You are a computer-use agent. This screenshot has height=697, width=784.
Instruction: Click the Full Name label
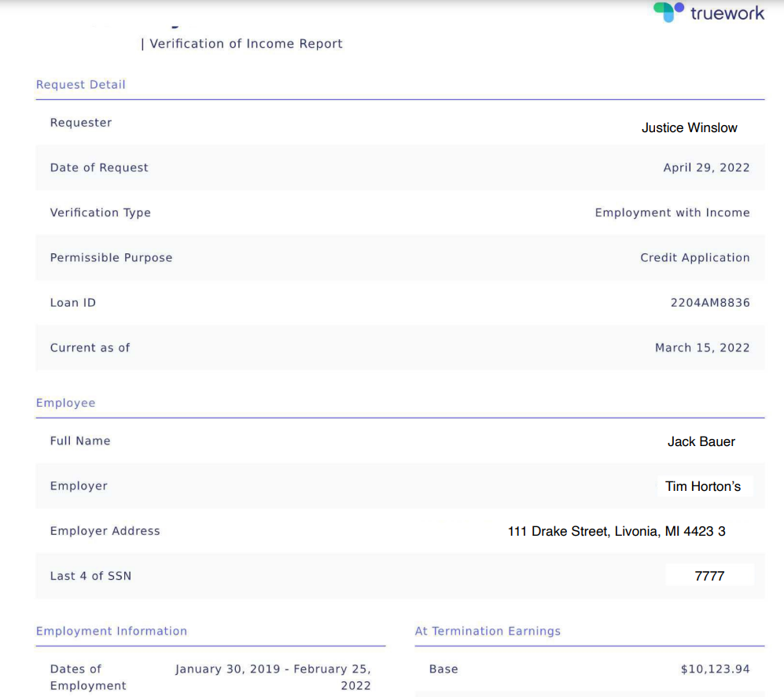tap(80, 441)
